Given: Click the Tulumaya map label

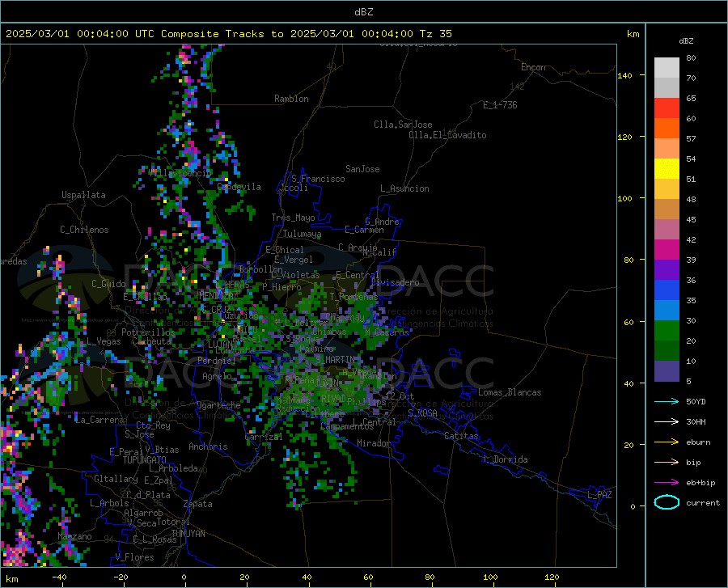Looking at the screenshot, I should pos(303,234).
